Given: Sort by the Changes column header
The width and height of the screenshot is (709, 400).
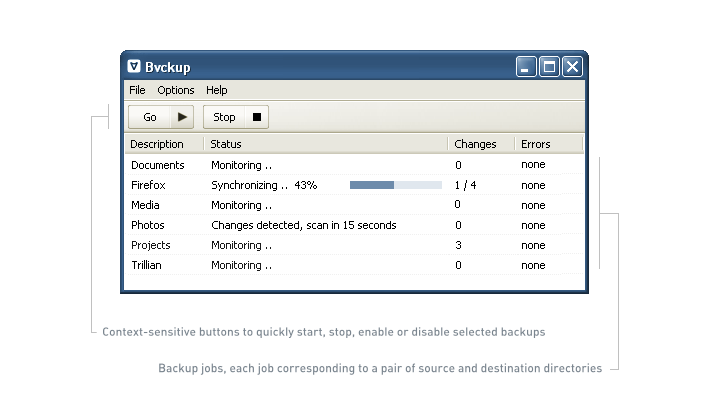Looking at the screenshot, I should coord(475,144).
